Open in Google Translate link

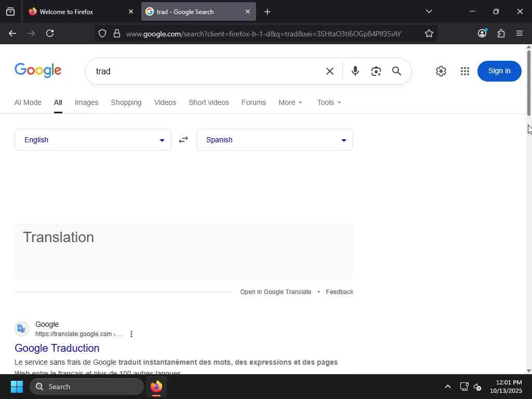coord(275,292)
